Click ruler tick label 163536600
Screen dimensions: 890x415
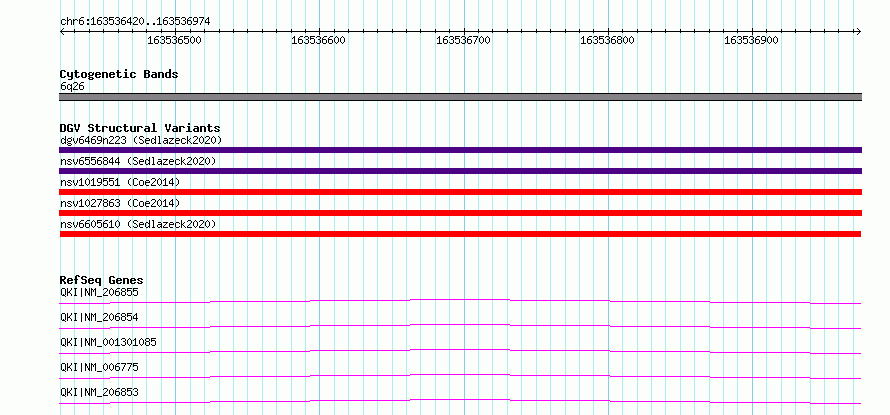[320, 40]
